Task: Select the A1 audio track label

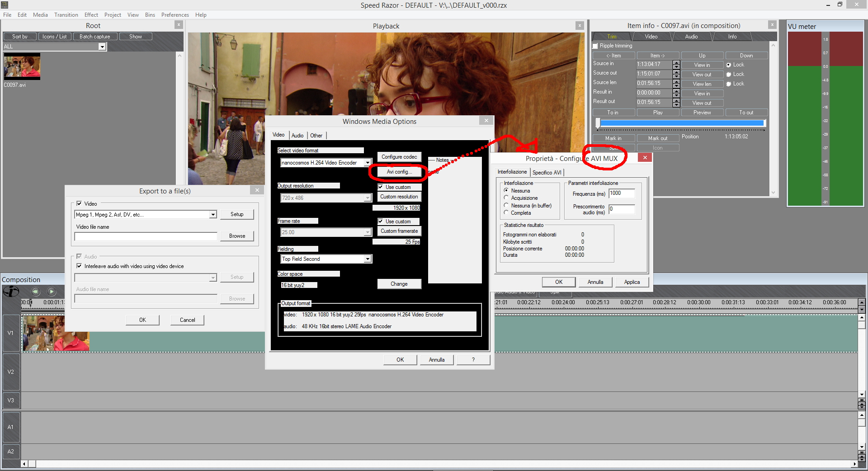Action: click(x=11, y=427)
